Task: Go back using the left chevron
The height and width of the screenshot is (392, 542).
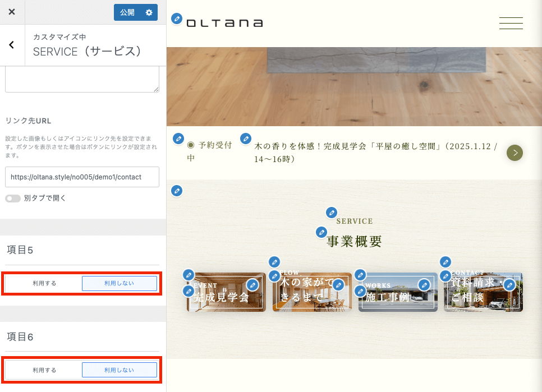Action: pyautogui.click(x=12, y=45)
